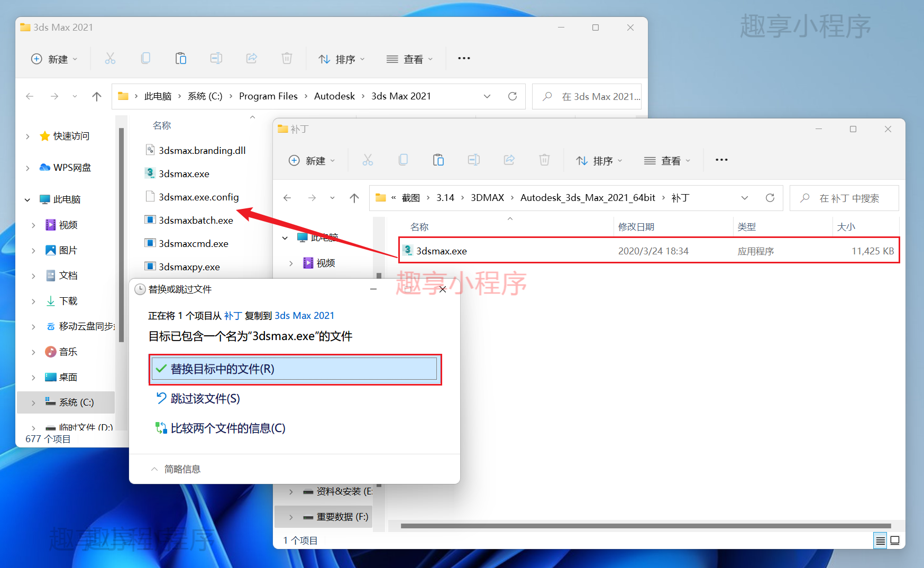Choose 跳过该文件(S) option
The width and height of the screenshot is (924, 568).
198,398
